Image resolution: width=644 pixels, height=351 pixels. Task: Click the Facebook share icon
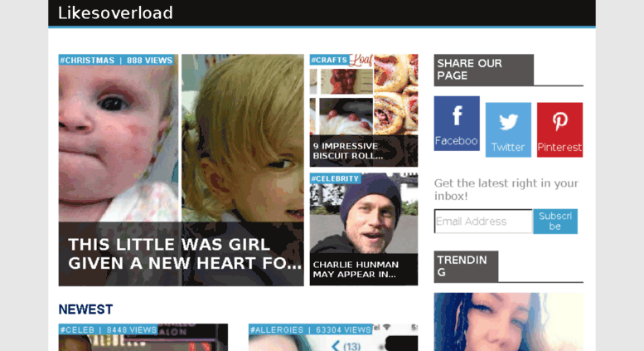tap(457, 124)
